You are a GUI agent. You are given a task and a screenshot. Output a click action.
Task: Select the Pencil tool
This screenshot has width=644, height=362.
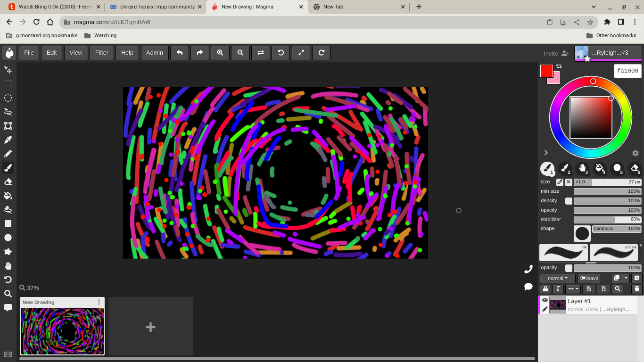(8, 154)
